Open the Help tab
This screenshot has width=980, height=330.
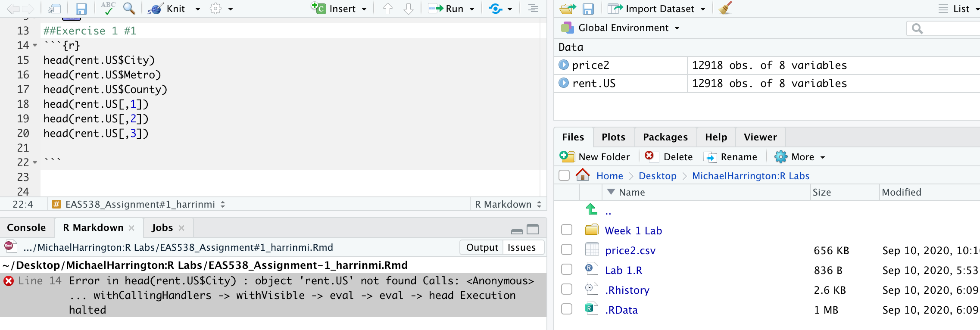pyautogui.click(x=716, y=137)
